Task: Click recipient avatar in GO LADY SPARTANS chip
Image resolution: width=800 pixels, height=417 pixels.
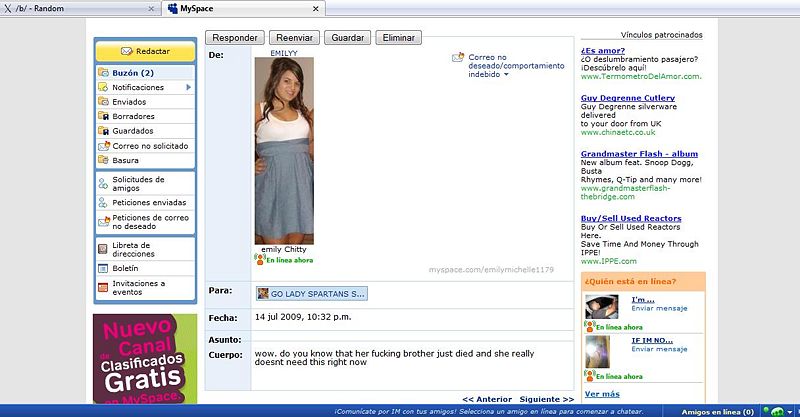Action: (263, 293)
